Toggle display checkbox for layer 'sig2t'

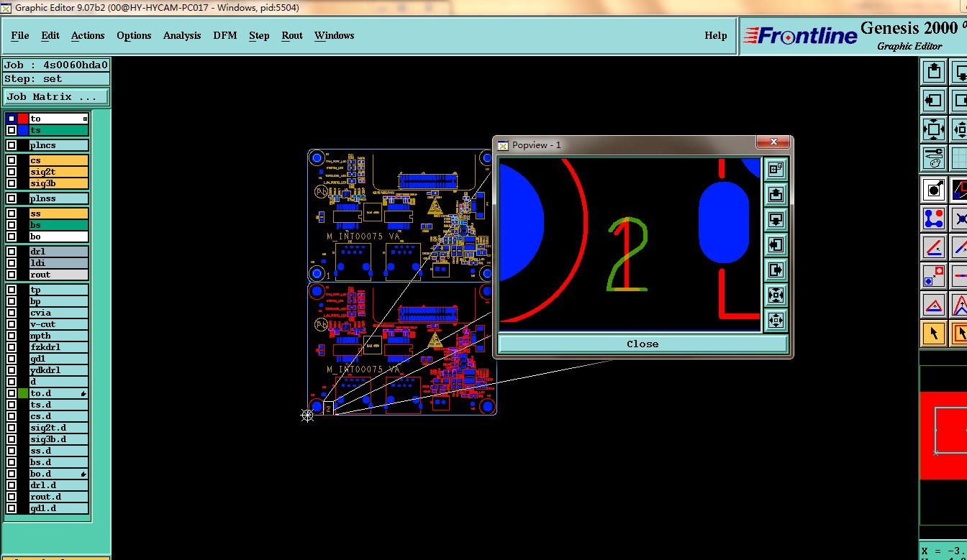12,172
